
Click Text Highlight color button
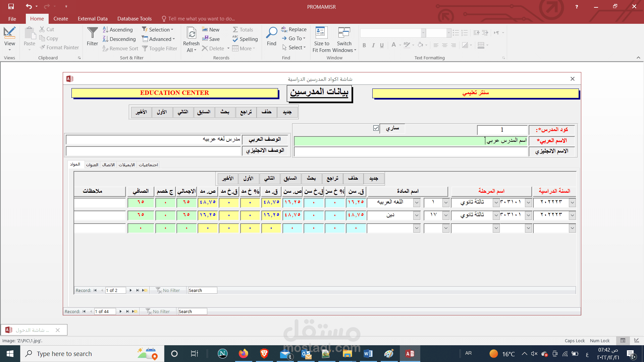click(x=407, y=45)
